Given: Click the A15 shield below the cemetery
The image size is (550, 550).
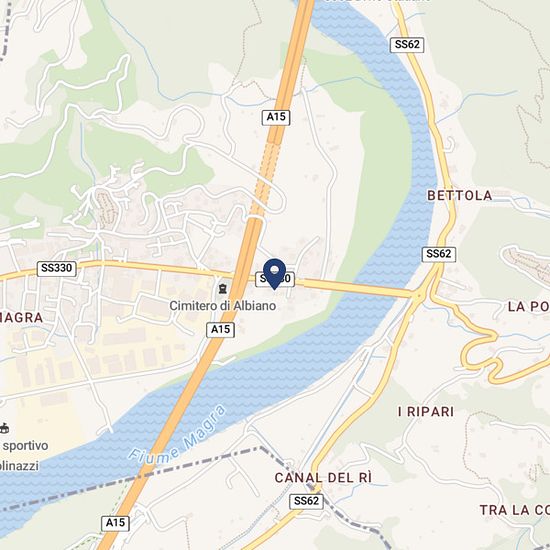Looking at the screenshot, I should pos(220,330).
